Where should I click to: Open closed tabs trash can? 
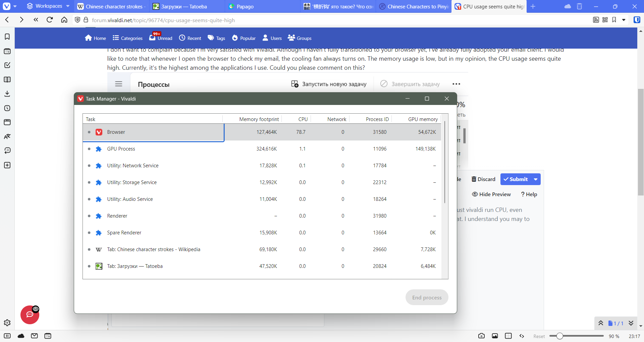click(579, 6)
